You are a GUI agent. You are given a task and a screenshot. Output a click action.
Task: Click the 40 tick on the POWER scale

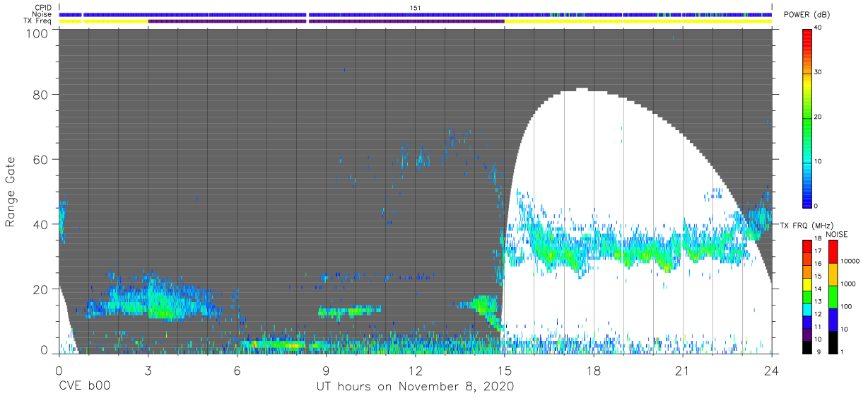coord(818,28)
